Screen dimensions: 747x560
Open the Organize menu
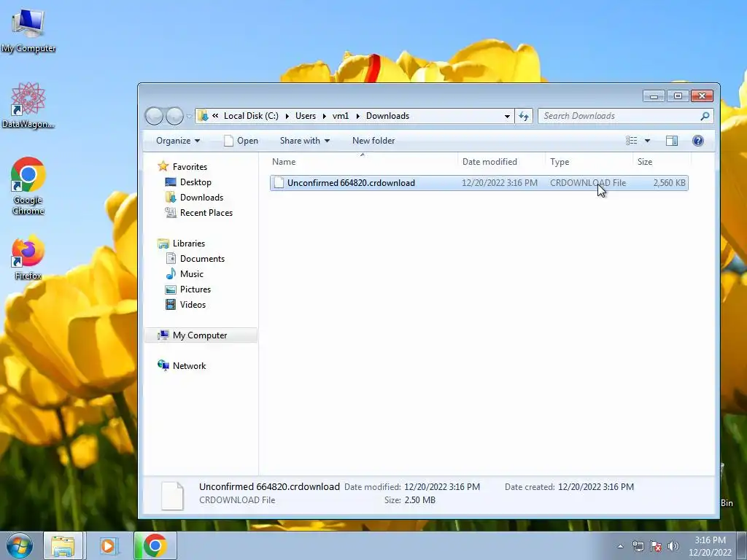point(178,141)
